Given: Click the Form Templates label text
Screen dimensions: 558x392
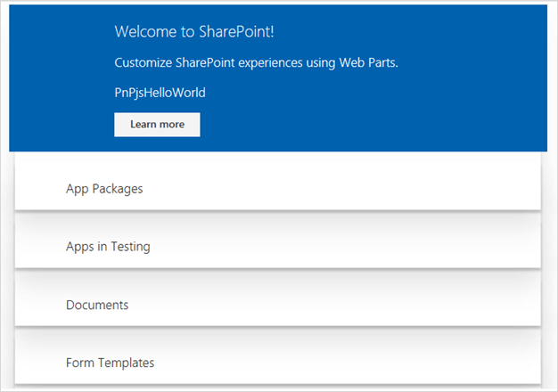Looking at the screenshot, I should tap(110, 363).
